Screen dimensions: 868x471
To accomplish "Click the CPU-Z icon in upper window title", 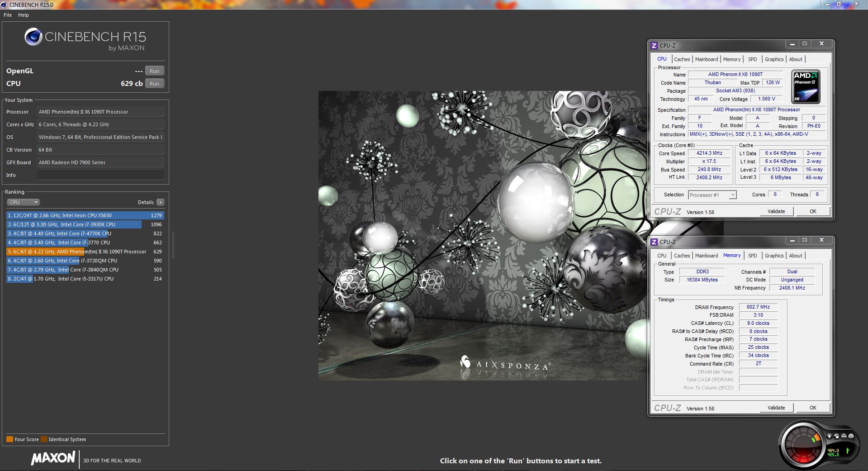I will [x=654, y=45].
